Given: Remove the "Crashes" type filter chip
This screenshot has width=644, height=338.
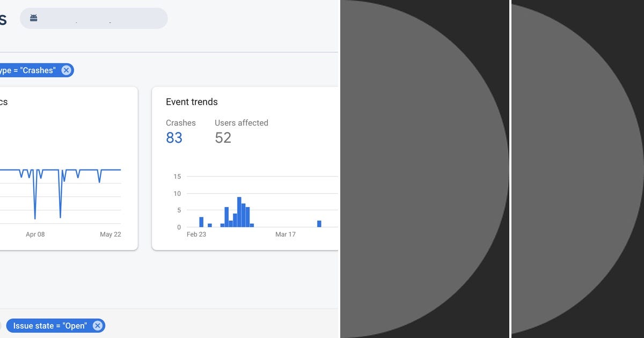Looking at the screenshot, I should [x=66, y=70].
